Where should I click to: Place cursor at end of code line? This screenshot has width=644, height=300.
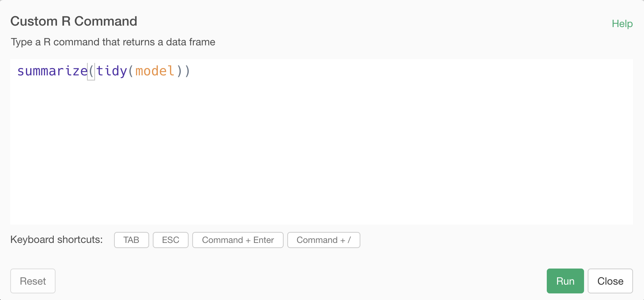click(x=192, y=71)
